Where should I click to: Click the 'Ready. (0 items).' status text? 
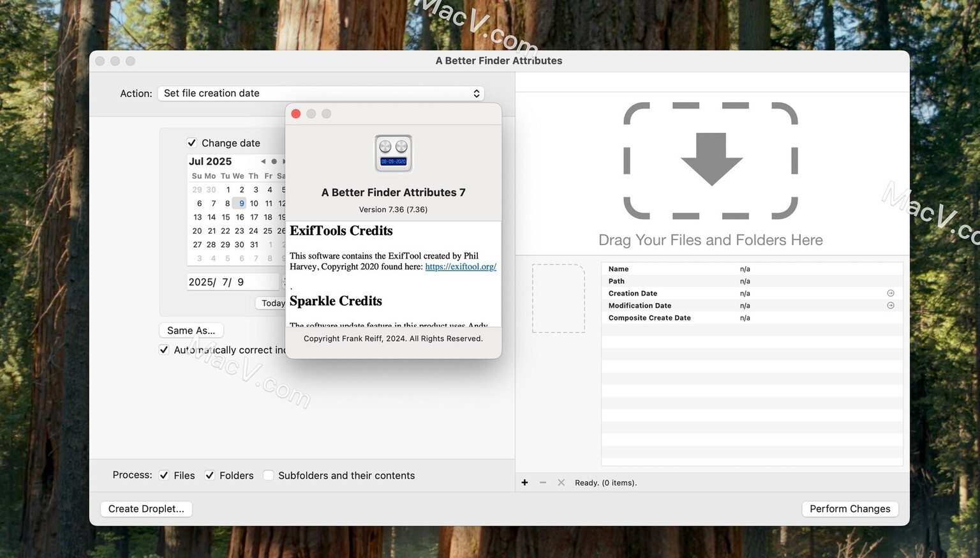(x=605, y=483)
